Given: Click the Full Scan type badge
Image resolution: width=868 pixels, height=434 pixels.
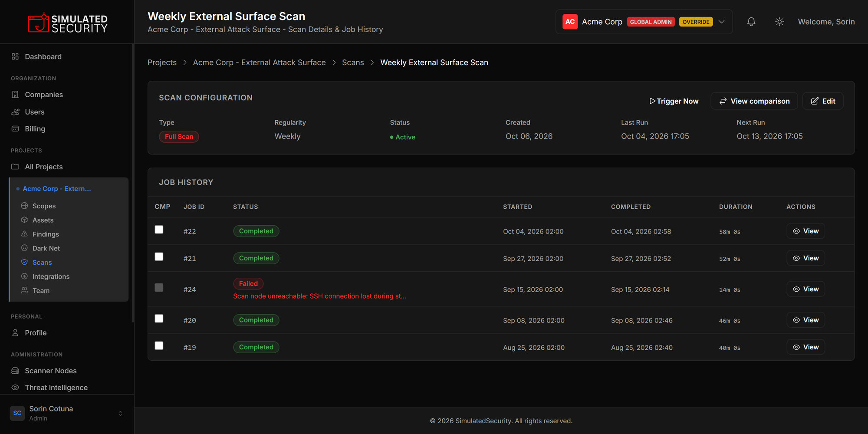Looking at the screenshot, I should 179,137.
